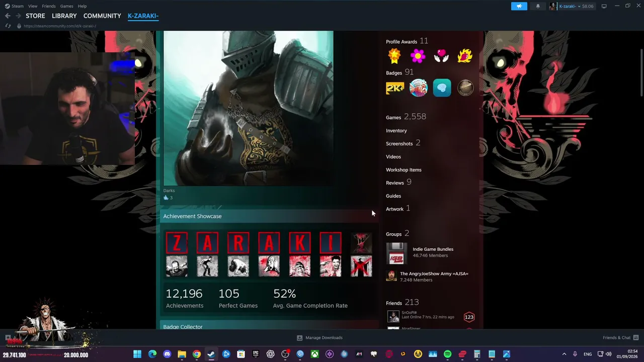Open the Inventory link
Image resolution: width=644 pixels, height=362 pixels.
[x=396, y=131]
